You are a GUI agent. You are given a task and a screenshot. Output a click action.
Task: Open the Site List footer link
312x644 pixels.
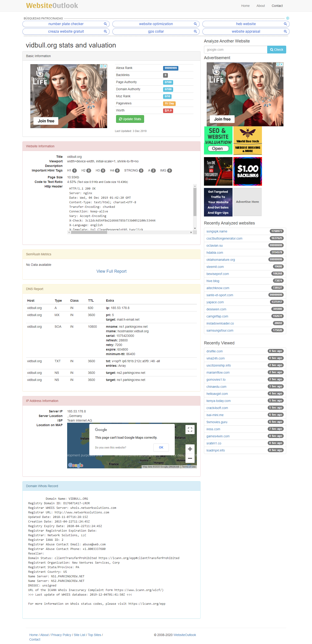pyautogui.click(x=79, y=635)
